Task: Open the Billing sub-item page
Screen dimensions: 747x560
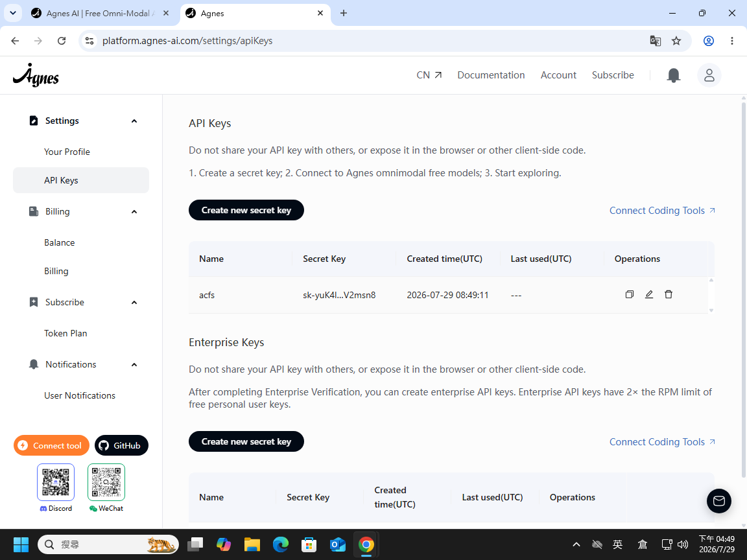Action: pyautogui.click(x=56, y=271)
